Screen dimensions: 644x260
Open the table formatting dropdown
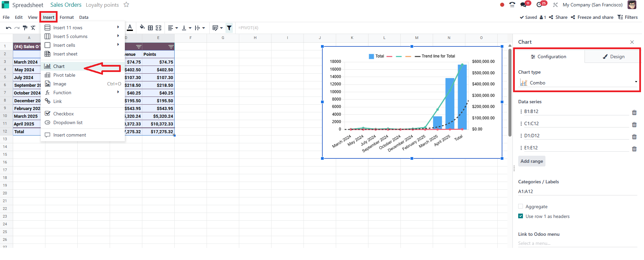coord(218,28)
